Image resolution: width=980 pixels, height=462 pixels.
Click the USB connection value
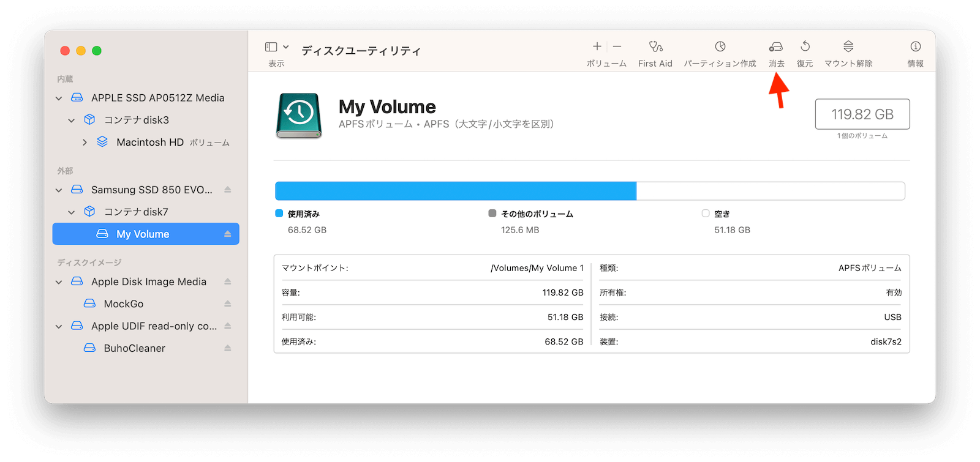point(893,317)
